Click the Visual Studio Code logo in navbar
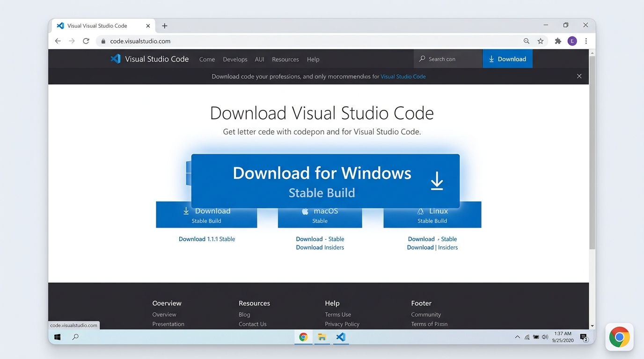644x359 pixels. click(115, 59)
